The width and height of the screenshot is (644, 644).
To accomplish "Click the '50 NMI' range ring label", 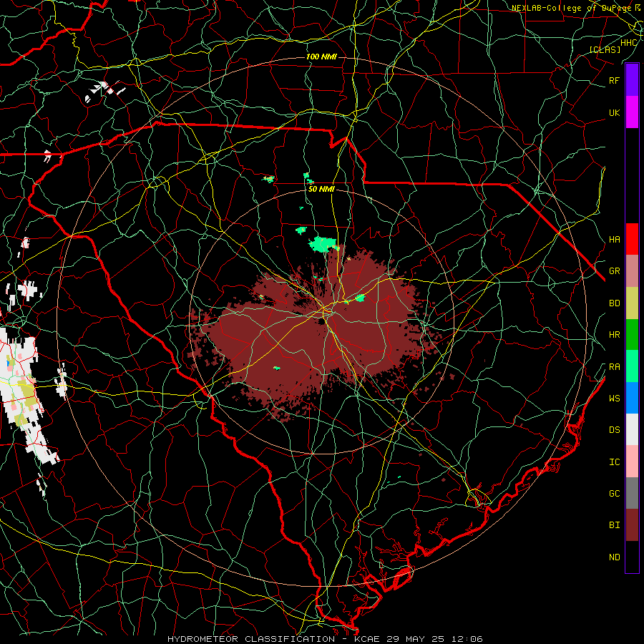I will (x=321, y=189).
